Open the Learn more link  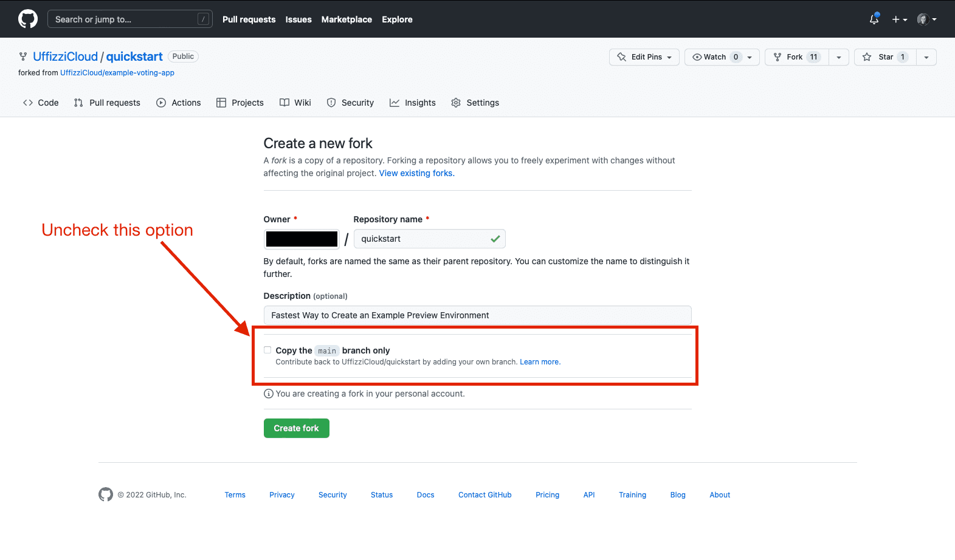540,362
